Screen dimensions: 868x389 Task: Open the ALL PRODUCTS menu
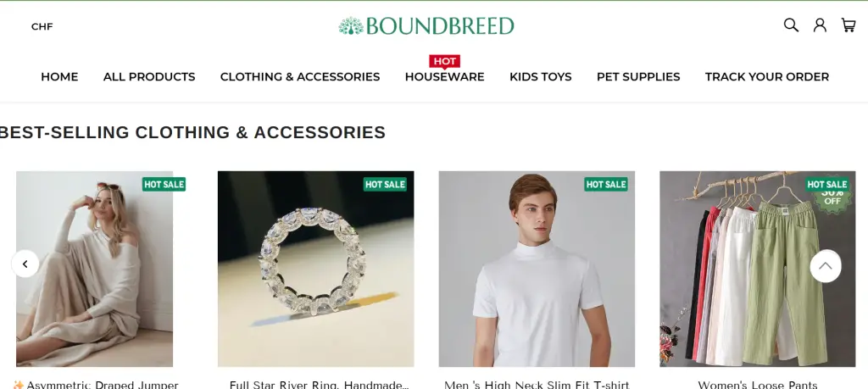tap(149, 77)
